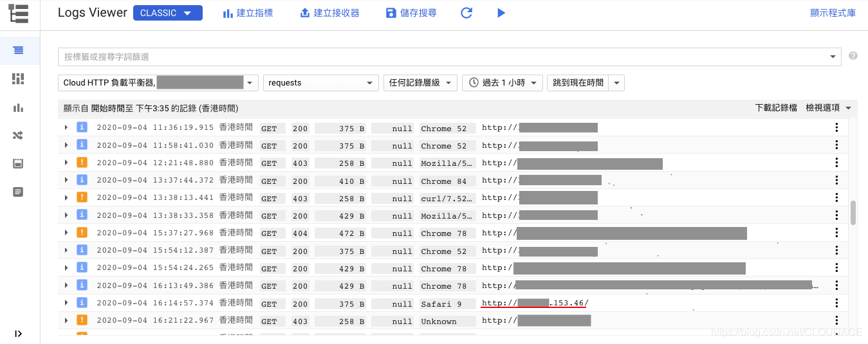
Task: Expand the 13:38:13.441 log entry
Action: 66,198
